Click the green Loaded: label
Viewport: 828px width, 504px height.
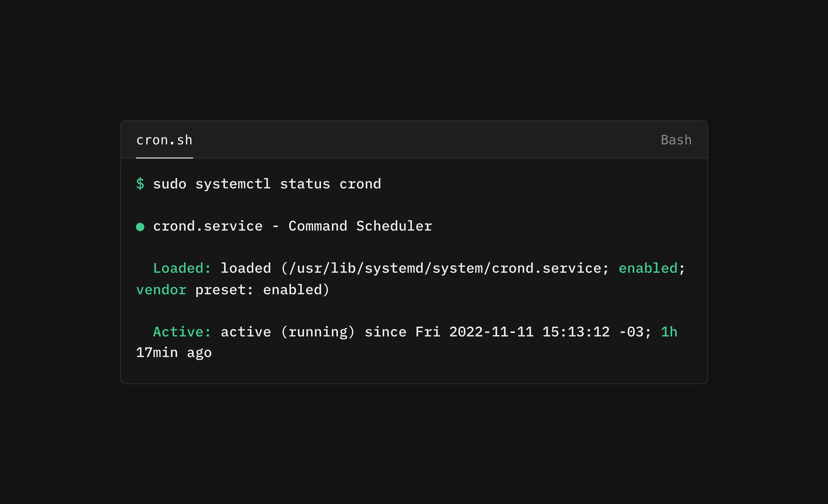pyautogui.click(x=182, y=268)
